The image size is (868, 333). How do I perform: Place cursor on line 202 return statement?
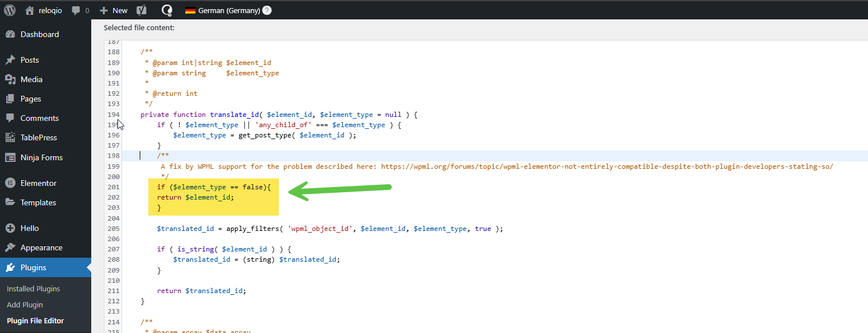click(196, 197)
